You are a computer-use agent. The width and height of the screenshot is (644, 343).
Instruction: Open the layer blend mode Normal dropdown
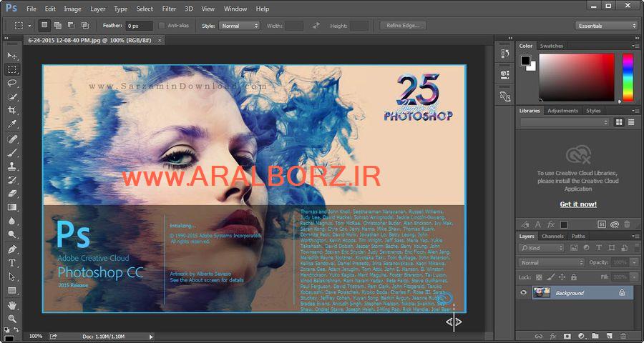pos(551,262)
